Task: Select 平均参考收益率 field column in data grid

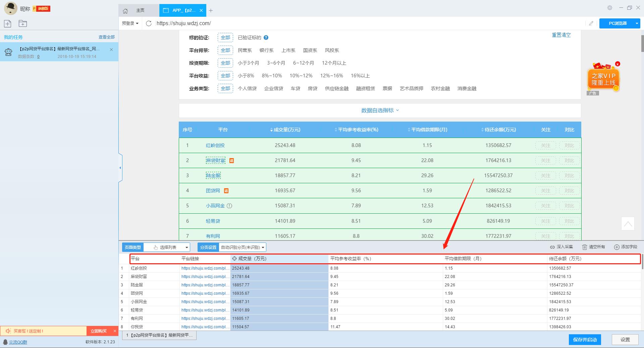Action: (385, 259)
